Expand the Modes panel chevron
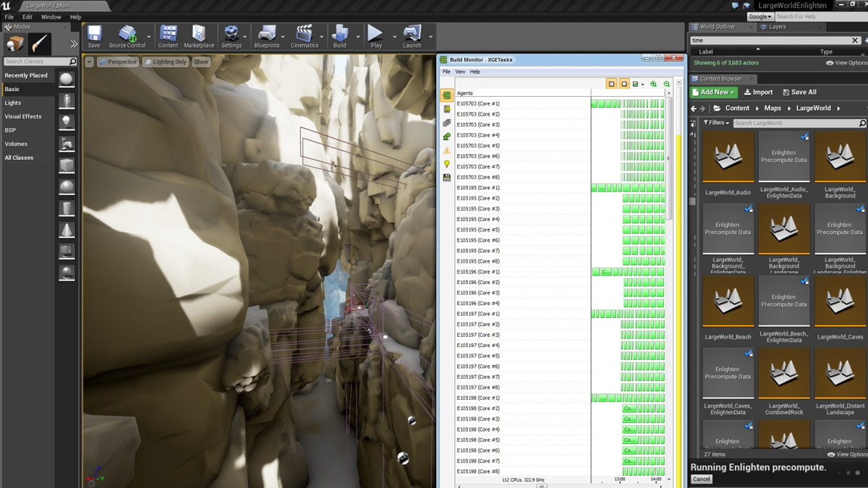868x488 pixels. [x=73, y=44]
